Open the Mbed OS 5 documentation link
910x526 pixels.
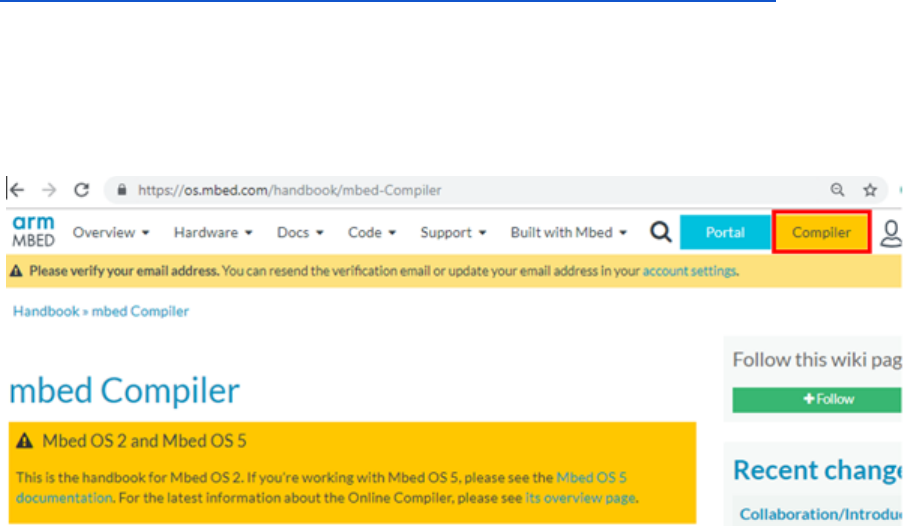(322, 488)
